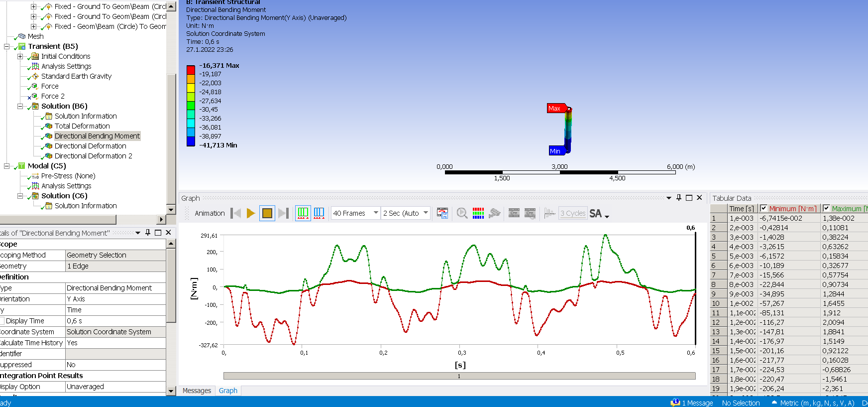
Task: Click the Transient (B5) analysis icon
Action: point(22,46)
